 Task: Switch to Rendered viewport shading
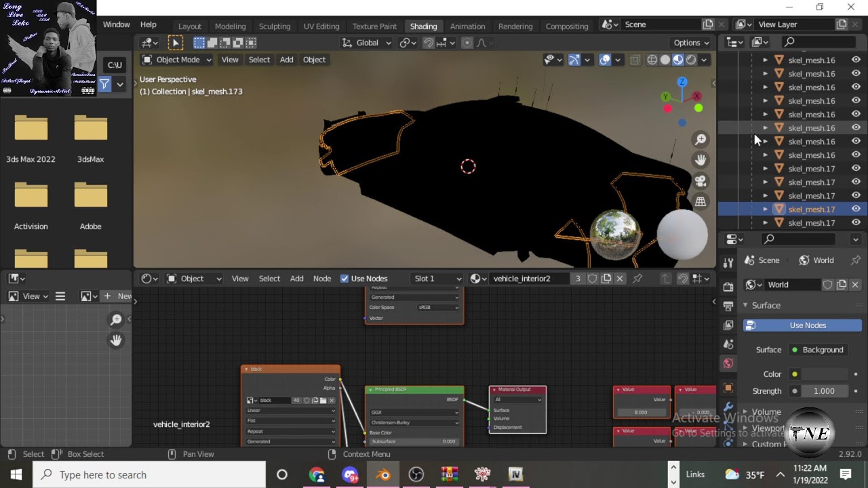[x=691, y=60]
